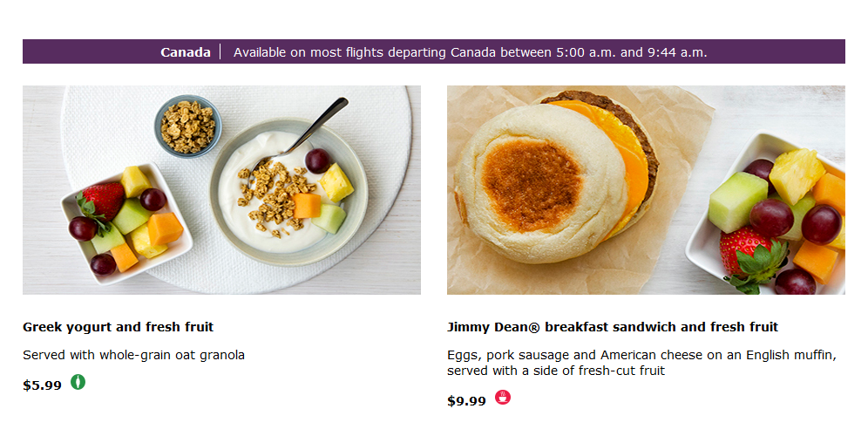
Task: Select the Greek yogurt and fresh fruit title
Action: [118, 327]
